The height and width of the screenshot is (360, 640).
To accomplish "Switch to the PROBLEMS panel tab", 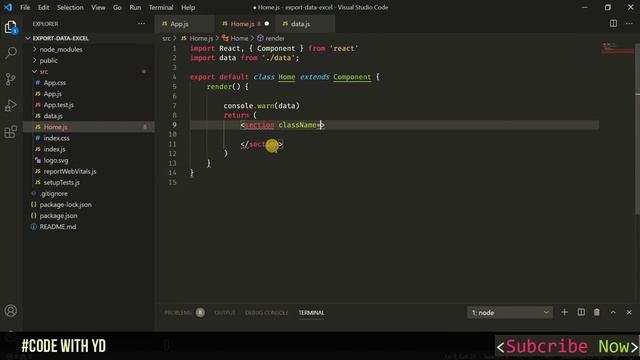I will pyautogui.click(x=178, y=313).
